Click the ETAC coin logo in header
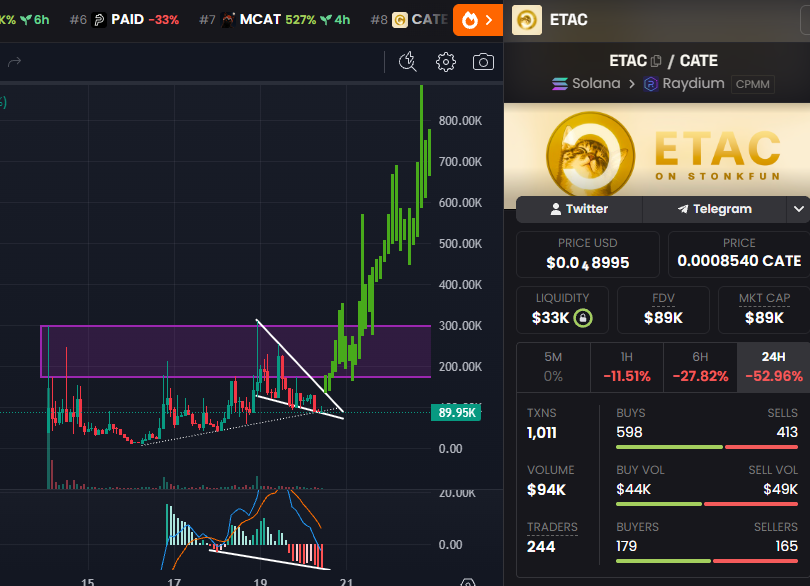 tap(527, 20)
